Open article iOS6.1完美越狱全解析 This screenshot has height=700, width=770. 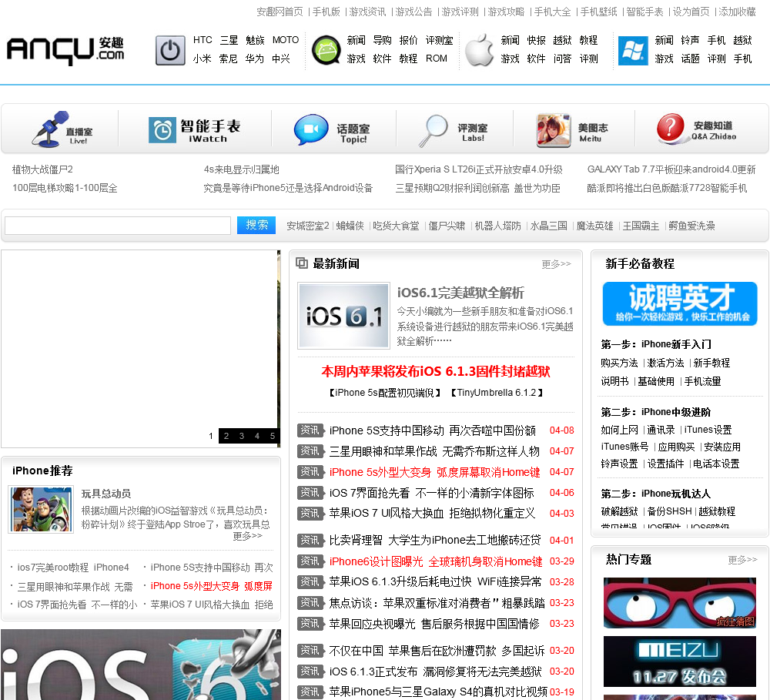tap(460, 293)
